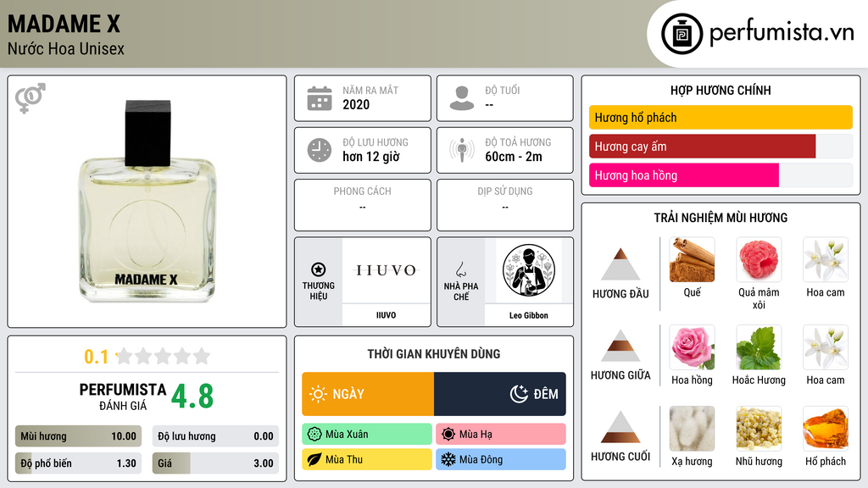Click the clock icon for Độ lưu hương

pyautogui.click(x=320, y=150)
